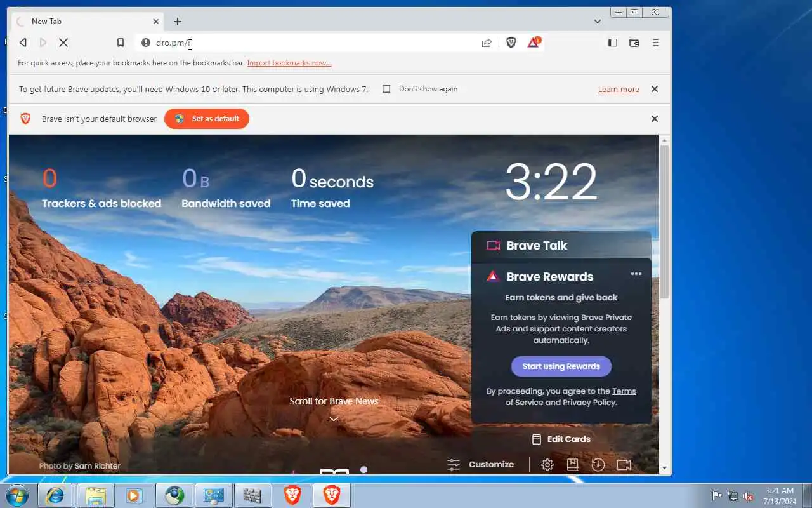Click the taskbar clock showing 3:21 AM
This screenshot has width=812, height=508.
[x=780, y=496]
